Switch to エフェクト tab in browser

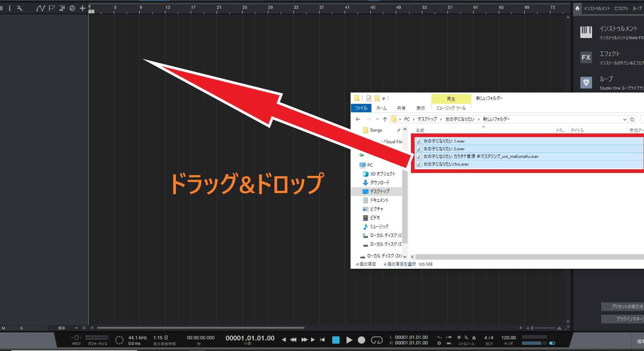[x=621, y=8]
